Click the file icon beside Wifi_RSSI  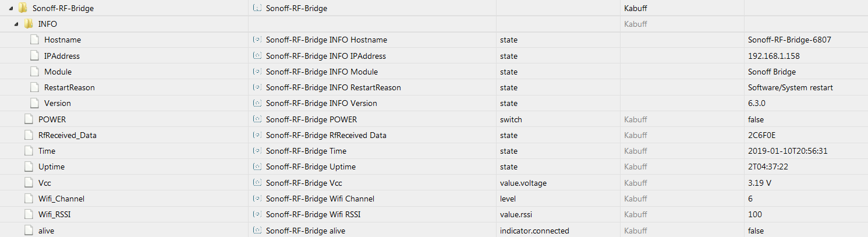coord(29,214)
